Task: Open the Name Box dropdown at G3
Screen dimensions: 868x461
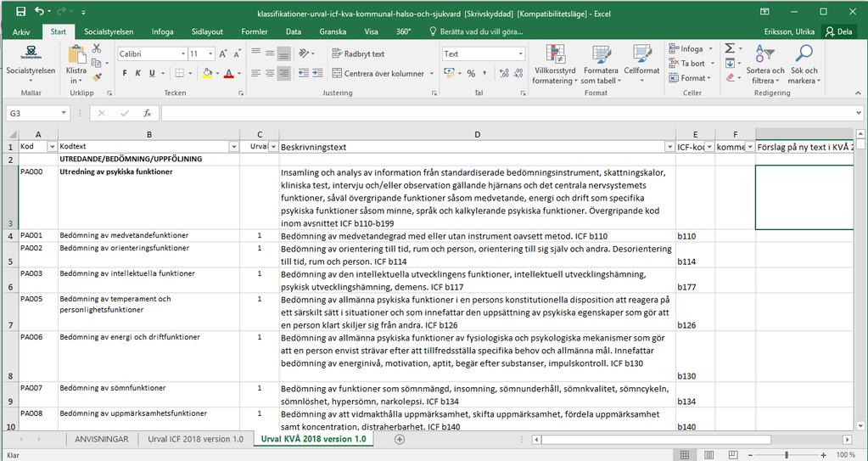Action: 64,113
